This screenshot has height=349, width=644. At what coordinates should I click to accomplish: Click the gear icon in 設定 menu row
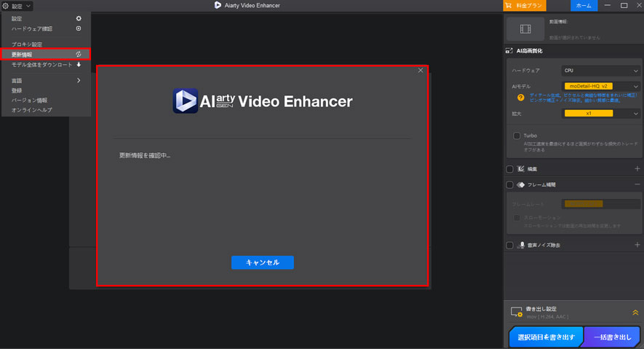pyautogui.click(x=79, y=18)
